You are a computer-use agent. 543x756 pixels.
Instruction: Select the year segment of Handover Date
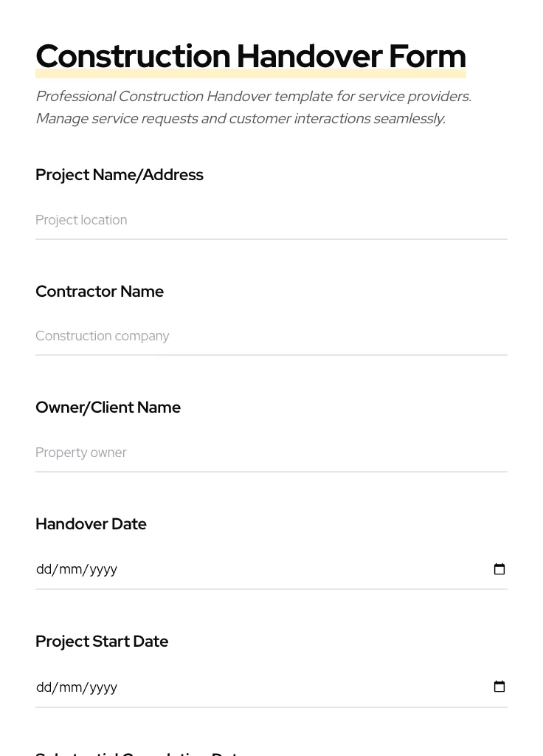pos(103,569)
